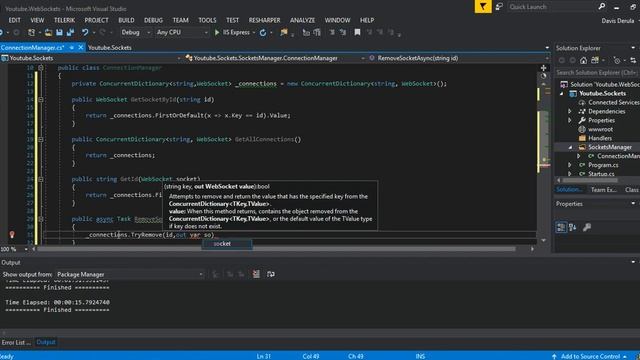Expand the Properties node in Solution Explorer
The width and height of the screenshot is (640, 360).
click(x=570, y=120)
